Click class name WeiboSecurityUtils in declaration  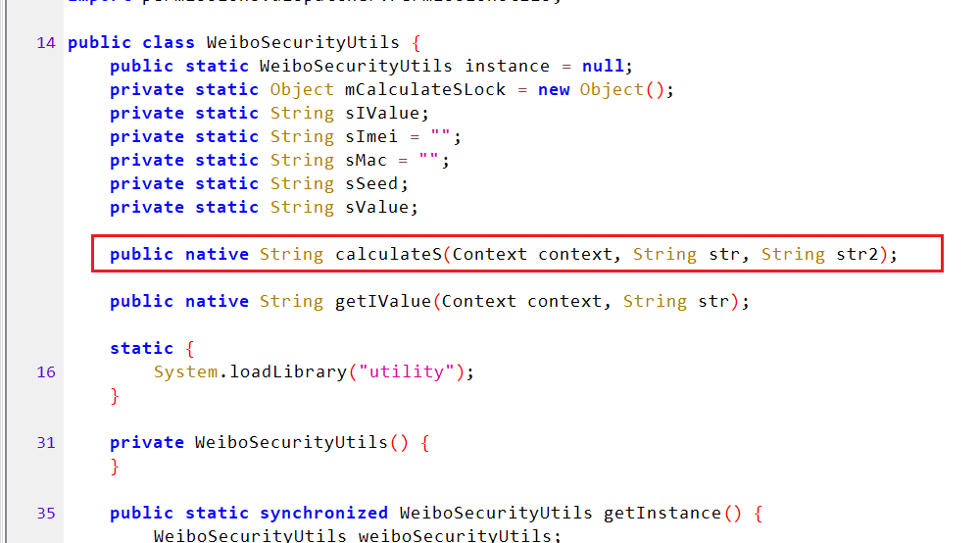[303, 42]
